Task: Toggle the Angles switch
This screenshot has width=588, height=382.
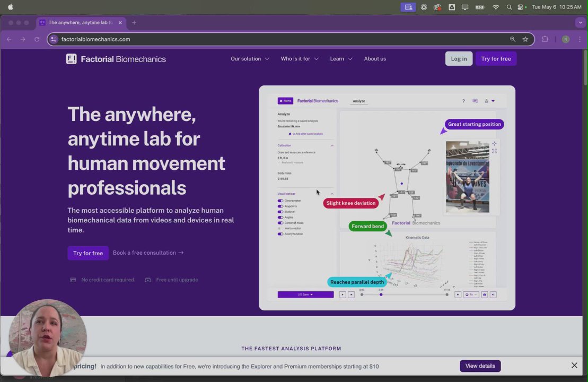Action: pyautogui.click(x=280, y=218)
